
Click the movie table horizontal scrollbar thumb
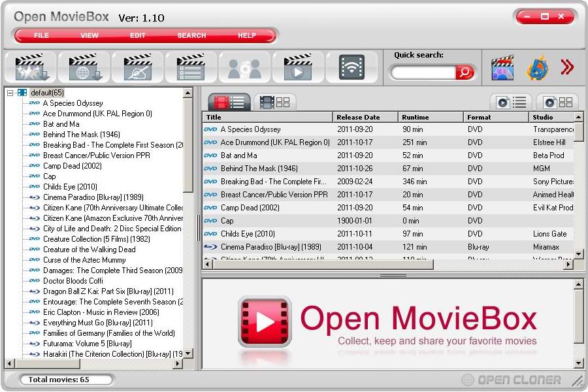[323, 265]
